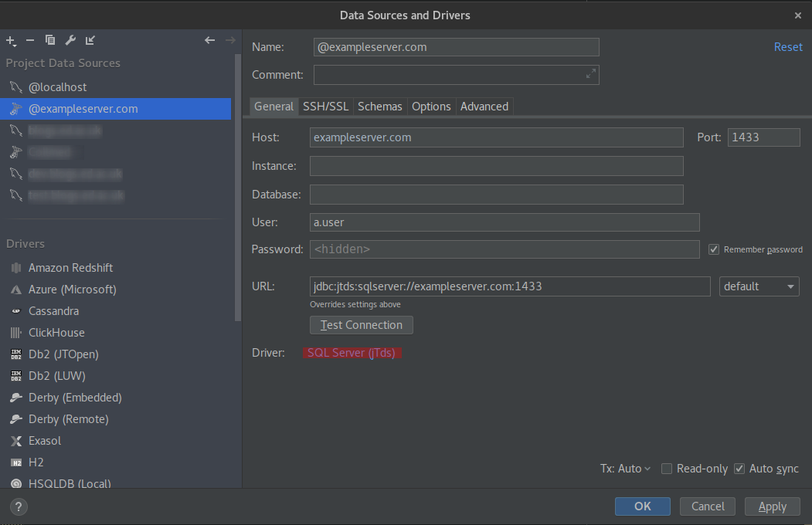Close the Data Sources and Drivers dialog

pyautogui.click(x=797, y=15)
